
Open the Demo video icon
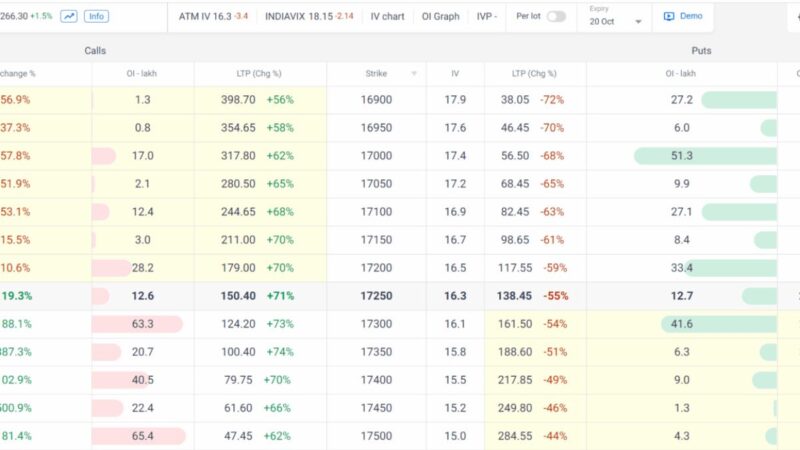pyautogui.click(x=668, y=16)
